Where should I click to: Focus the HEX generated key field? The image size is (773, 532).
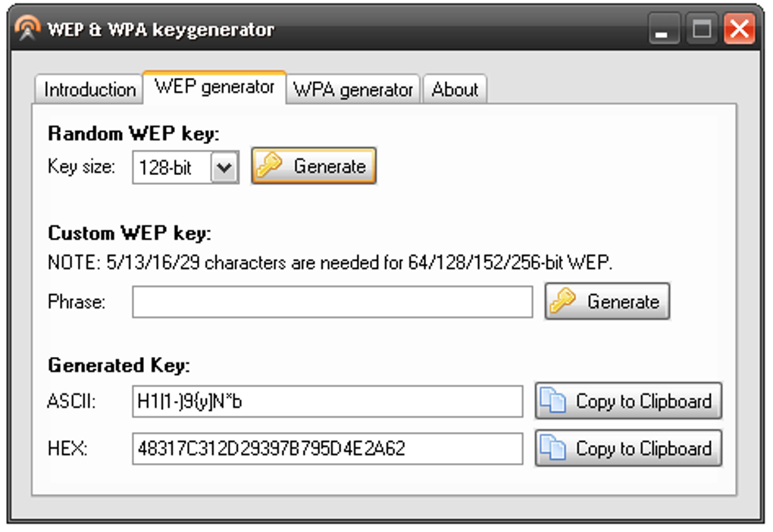click(327, 449)
